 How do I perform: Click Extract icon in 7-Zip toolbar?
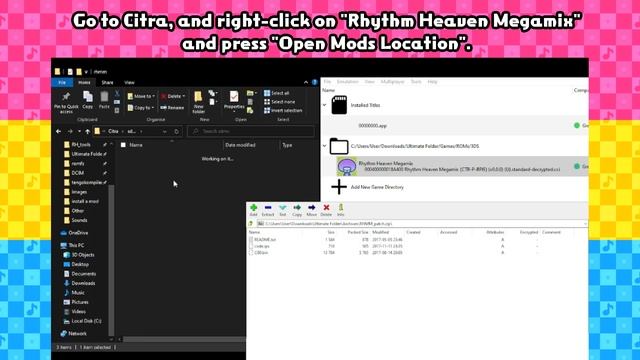coord(268,208)
